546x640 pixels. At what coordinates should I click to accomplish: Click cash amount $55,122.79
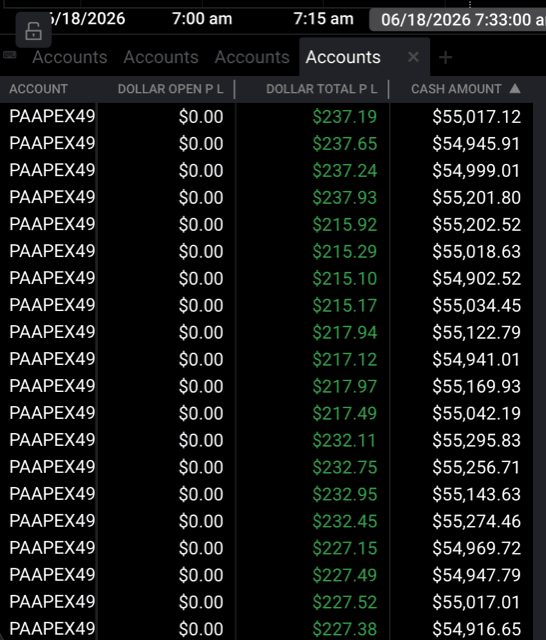click(x=477, y=332)
